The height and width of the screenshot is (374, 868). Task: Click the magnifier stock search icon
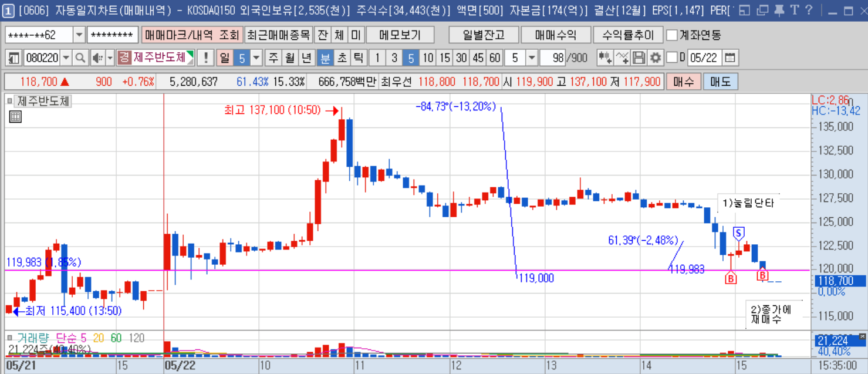coord(80,58)
